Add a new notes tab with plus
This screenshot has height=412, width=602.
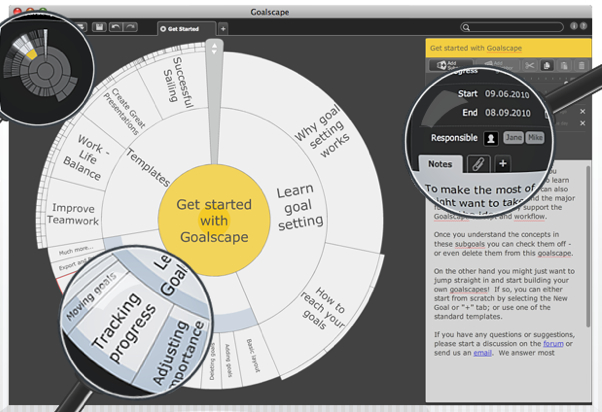click(503, 164)
